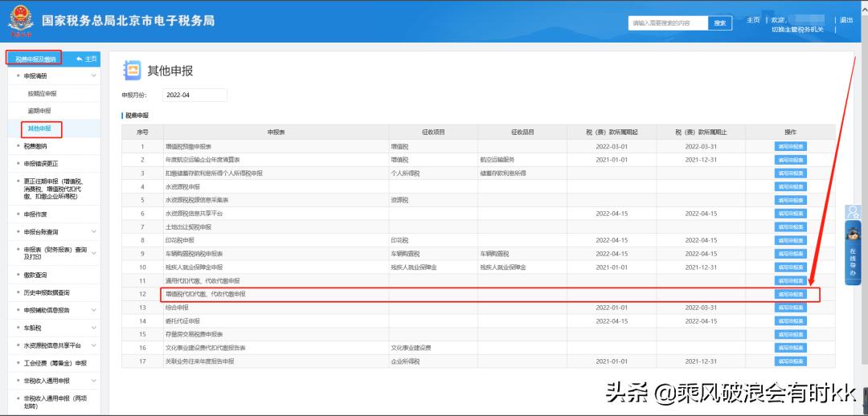The height and width of the screenshot is (416, 868).
Task: Return via sidebar 主页 back arrow button
Action: (86, 59)
